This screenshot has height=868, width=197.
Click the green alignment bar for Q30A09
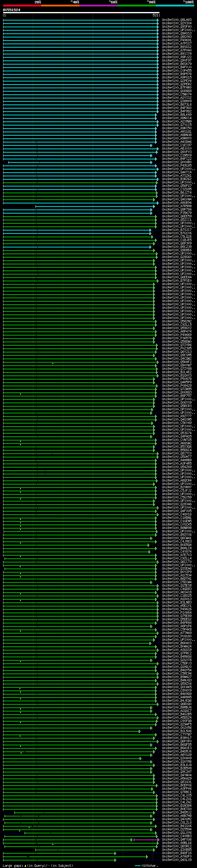(x=72, y=759)
